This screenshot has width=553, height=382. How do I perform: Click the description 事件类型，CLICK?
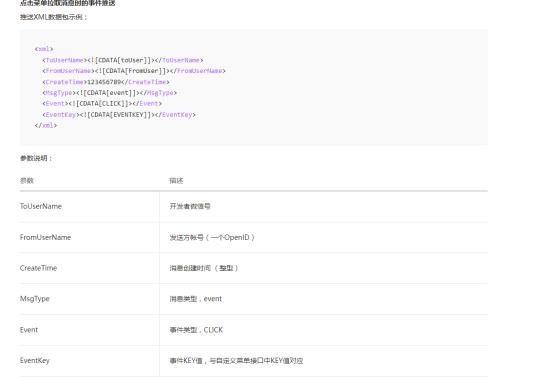coord(196,330)
